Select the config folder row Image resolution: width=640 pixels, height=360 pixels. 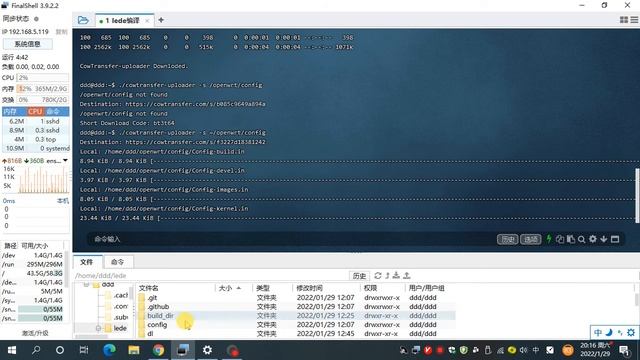click(296, 324)
